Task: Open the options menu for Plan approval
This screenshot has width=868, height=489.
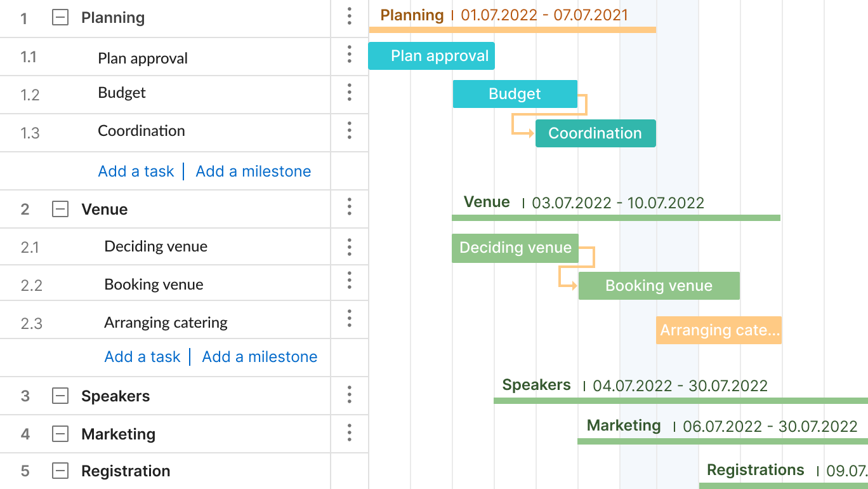Action: 350,55
